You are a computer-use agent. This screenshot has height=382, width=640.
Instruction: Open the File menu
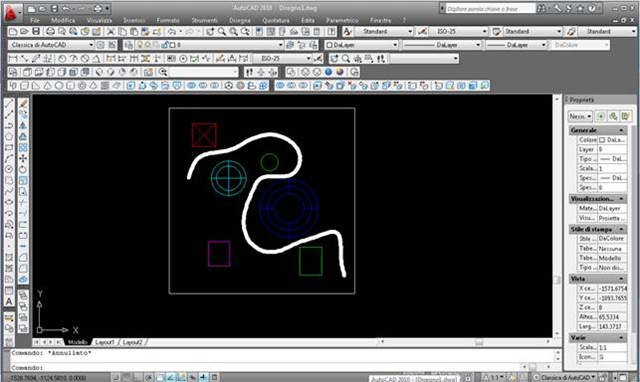coord(35,20)
